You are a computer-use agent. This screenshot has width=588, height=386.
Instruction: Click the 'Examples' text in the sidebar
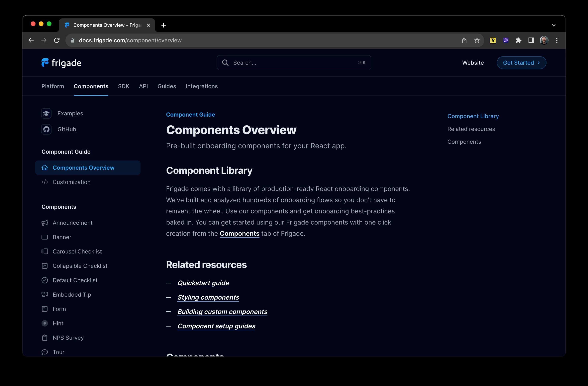70,113
